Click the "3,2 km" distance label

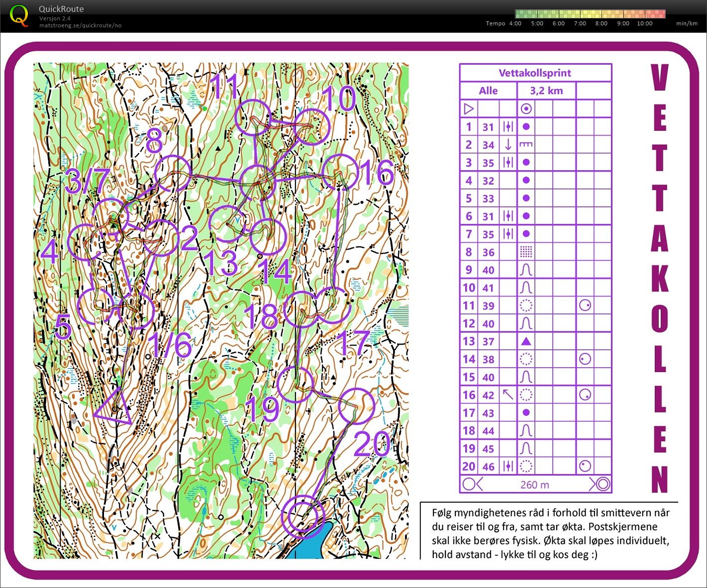pyautogui.click(x=546, y=91)
